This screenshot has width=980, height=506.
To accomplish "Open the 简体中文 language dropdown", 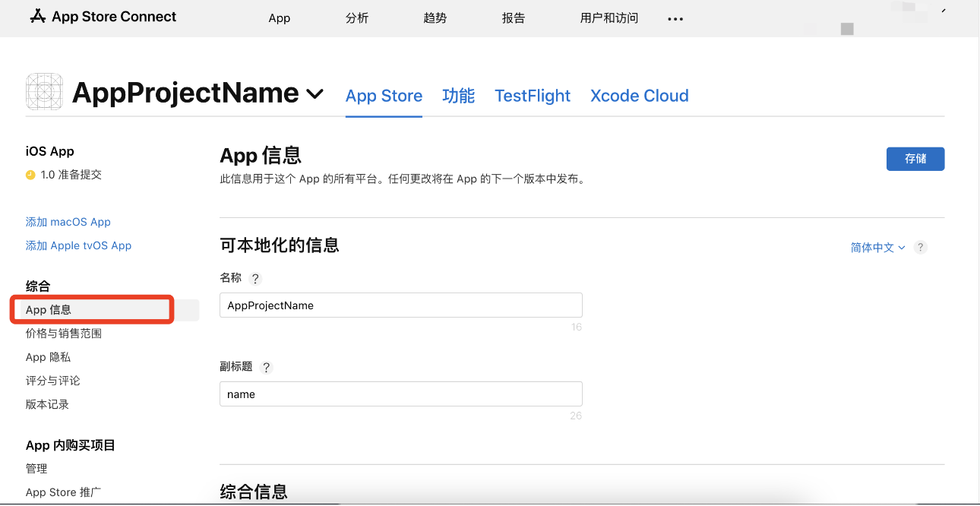I will (x=878, y=248).
